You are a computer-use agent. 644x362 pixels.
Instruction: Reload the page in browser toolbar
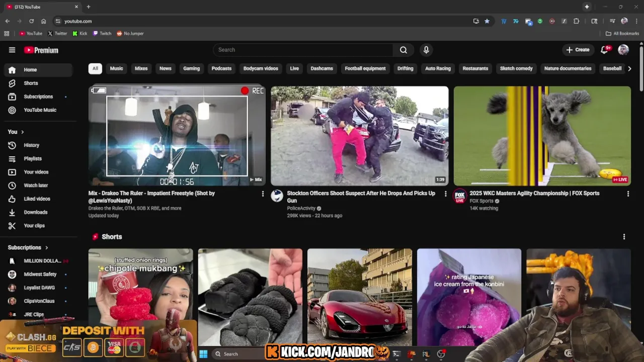(31, 21)
